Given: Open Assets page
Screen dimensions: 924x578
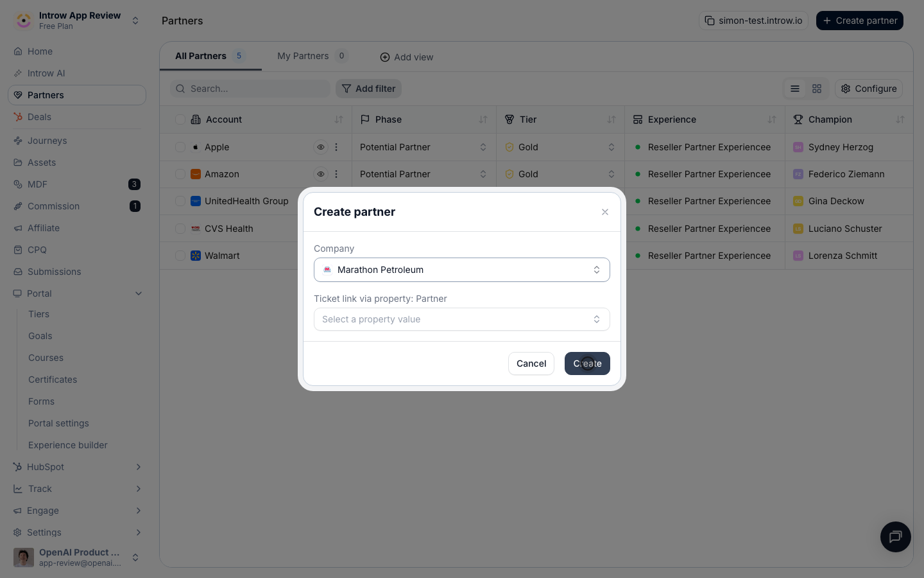Looking at the screenshot, I should (77, 162).
